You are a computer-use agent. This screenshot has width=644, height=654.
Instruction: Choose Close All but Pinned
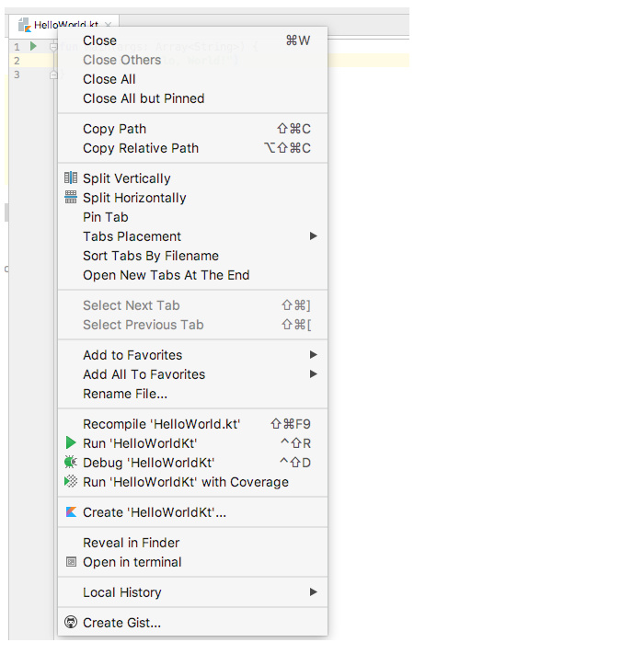pos(144,98)
